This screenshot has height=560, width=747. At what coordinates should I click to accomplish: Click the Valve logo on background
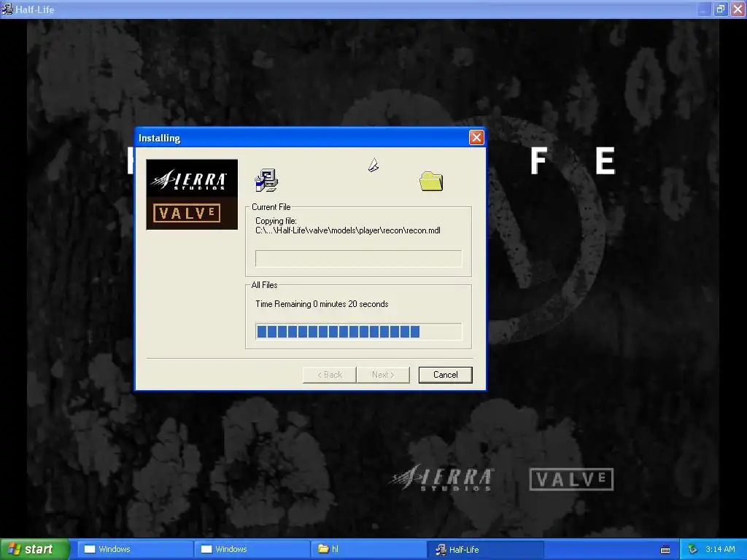pos(571,479)
